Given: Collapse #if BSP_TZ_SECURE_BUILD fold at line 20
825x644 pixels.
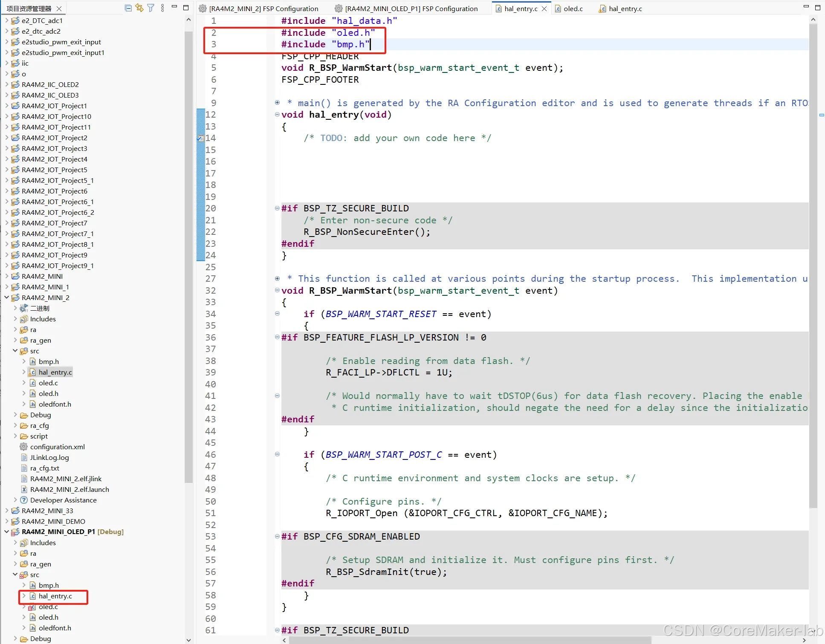Looking at the screenshot, I should coord(277,208).
